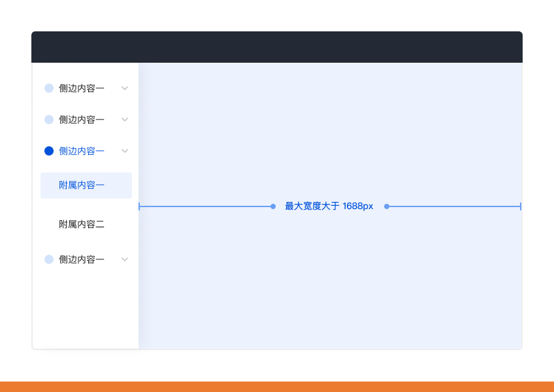This screenshot has height=392, width=554.
Task: Select the topmost 侧边内容一 label in the sidebar
Action: (82, 88)
